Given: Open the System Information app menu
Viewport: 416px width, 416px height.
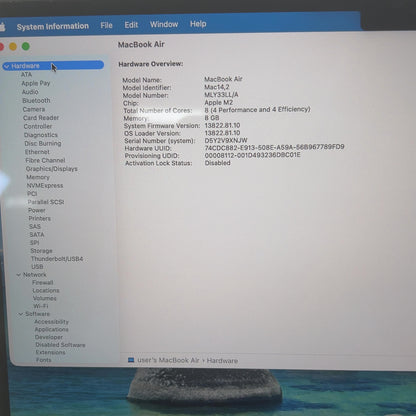Looking at the screenshot, I should point(53,26).
